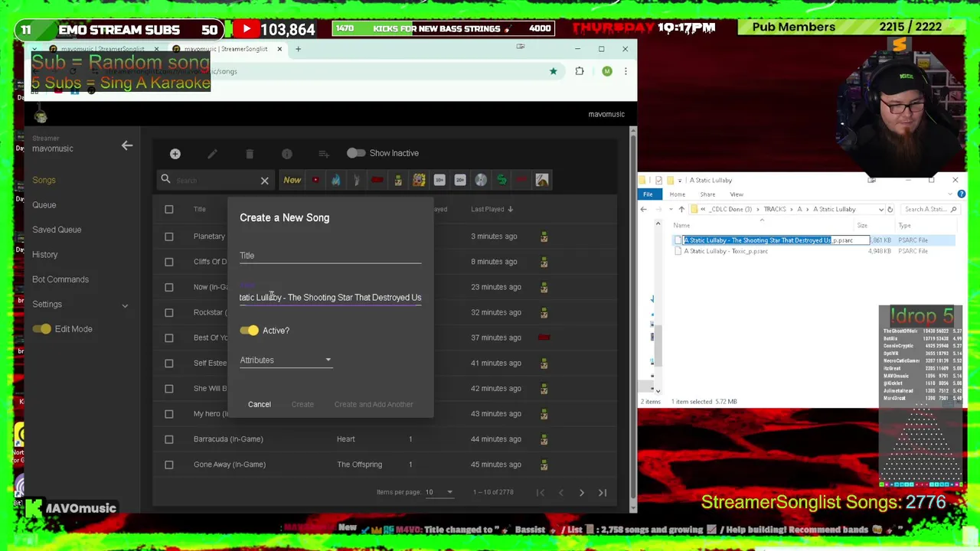Click the add to queue list icon

[324, 154]
